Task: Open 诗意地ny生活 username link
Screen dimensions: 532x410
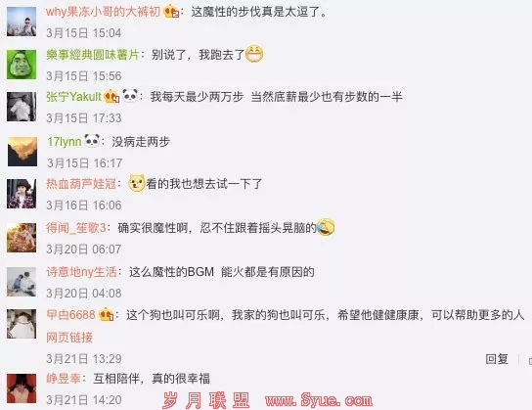Action: coord(81,272)
